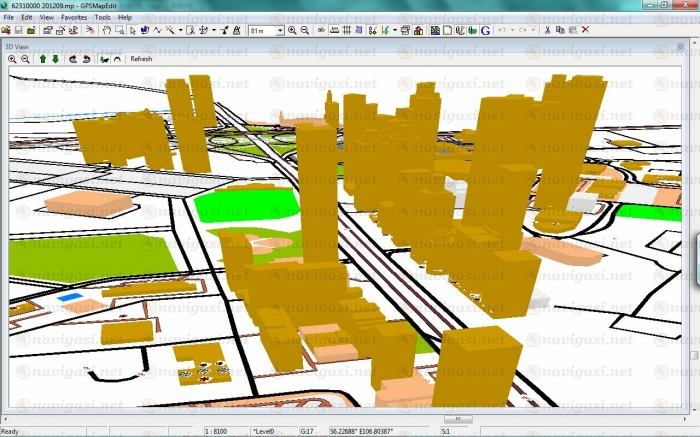This screenshot has height=437, width=700.
Task: Click the blue G Google icon
Action: 485,31
